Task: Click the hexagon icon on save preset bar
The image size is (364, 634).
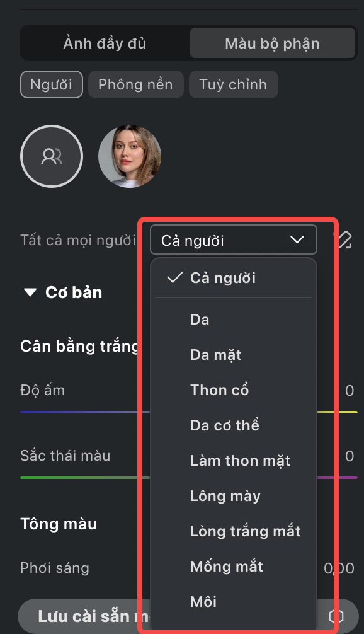Action: 336,616
